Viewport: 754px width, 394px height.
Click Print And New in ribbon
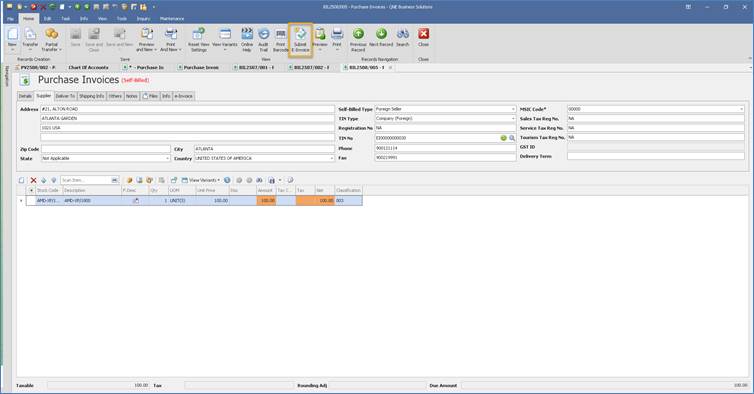click(171, 39)
